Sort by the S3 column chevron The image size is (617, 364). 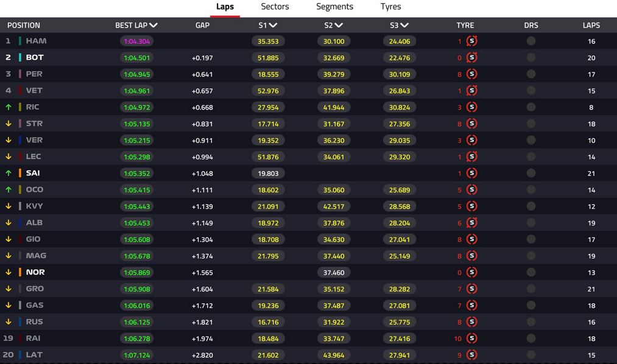coord(404,25)
